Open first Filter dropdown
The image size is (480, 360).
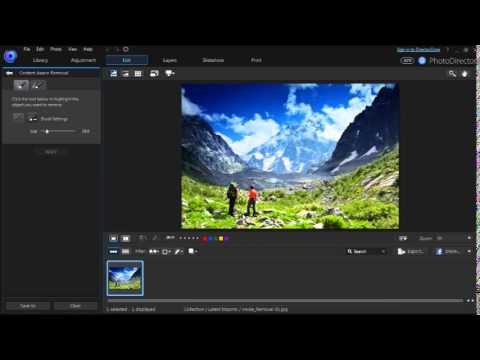pyautogui.click(x=154, y=252)
